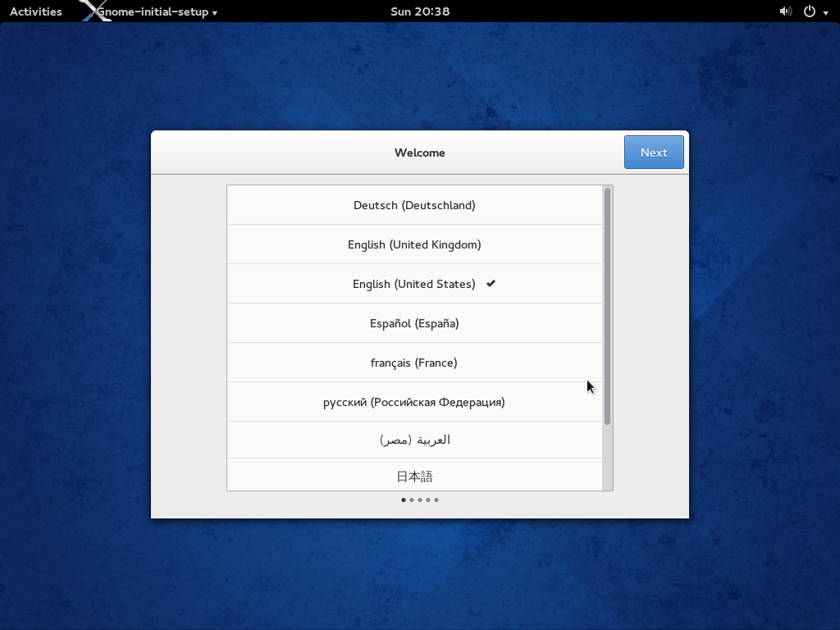840x630 pixels.
Task: Open the Activities overview
Action: point(34,11)
